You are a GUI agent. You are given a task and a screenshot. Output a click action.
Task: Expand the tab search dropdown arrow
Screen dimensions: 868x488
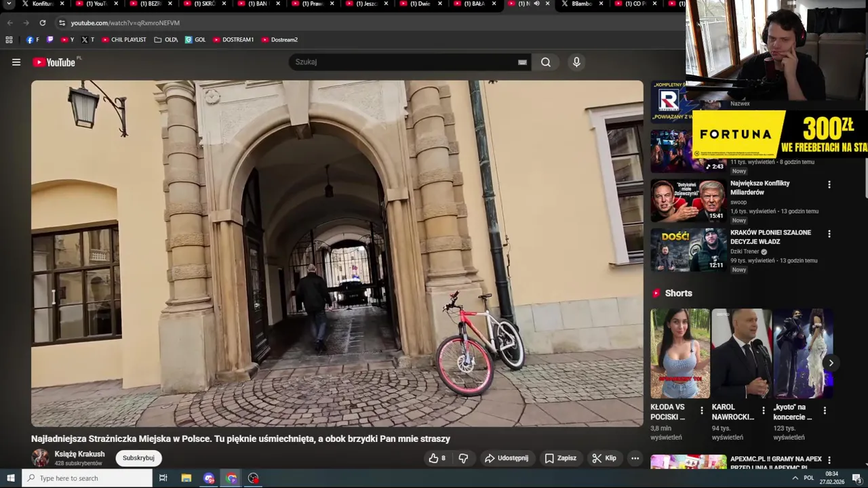coord(9,4)
